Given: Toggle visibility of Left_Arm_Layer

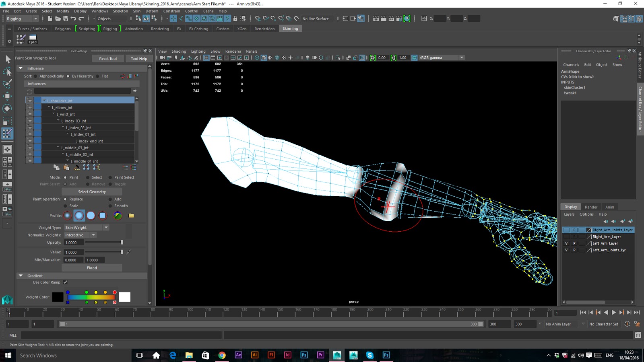Looking at the screenshot, I should click(x=566, y=243).
